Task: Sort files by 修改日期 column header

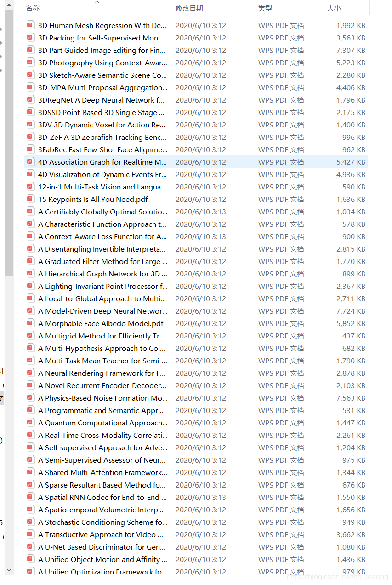Action: (189, 8)
